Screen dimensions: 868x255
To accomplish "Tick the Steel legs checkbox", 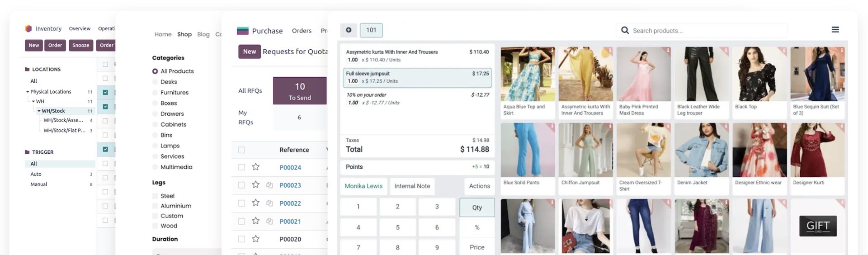I will [x=155, y=196].
